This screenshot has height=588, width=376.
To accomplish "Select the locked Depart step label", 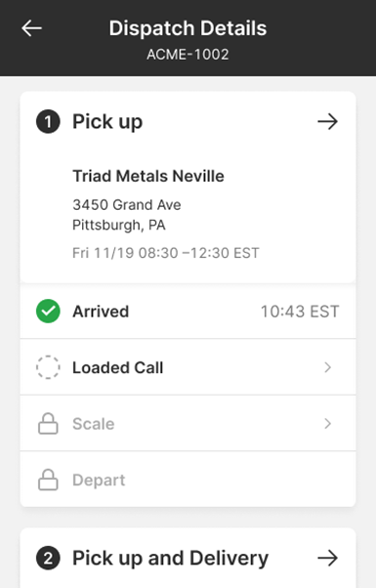I will pyautogui.click(x=99, y=481).
